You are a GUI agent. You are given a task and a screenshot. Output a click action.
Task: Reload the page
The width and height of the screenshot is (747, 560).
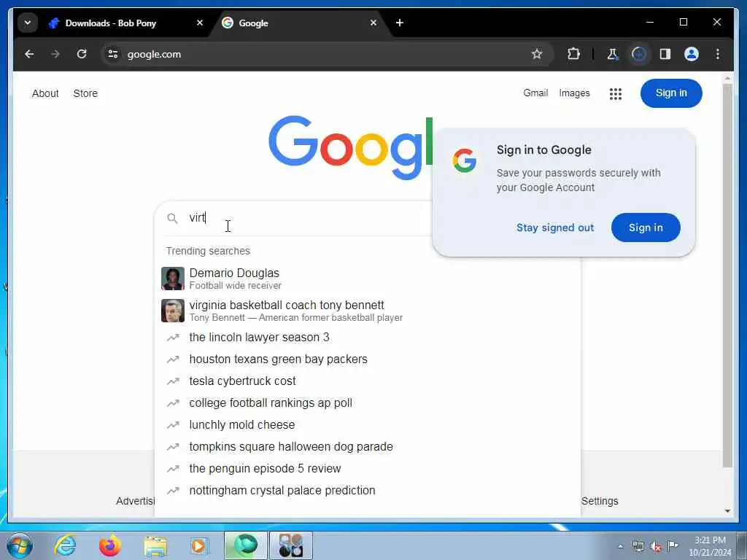tap(82, 54)
